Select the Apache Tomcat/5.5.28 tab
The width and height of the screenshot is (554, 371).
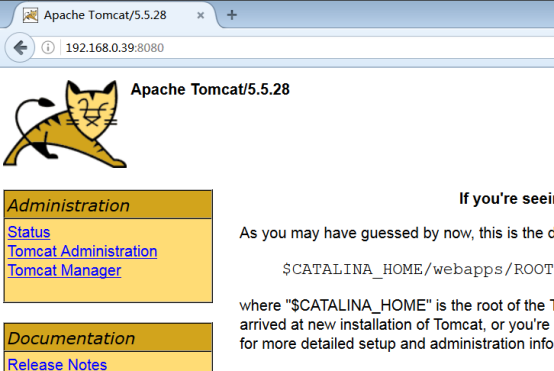point(113,15)
